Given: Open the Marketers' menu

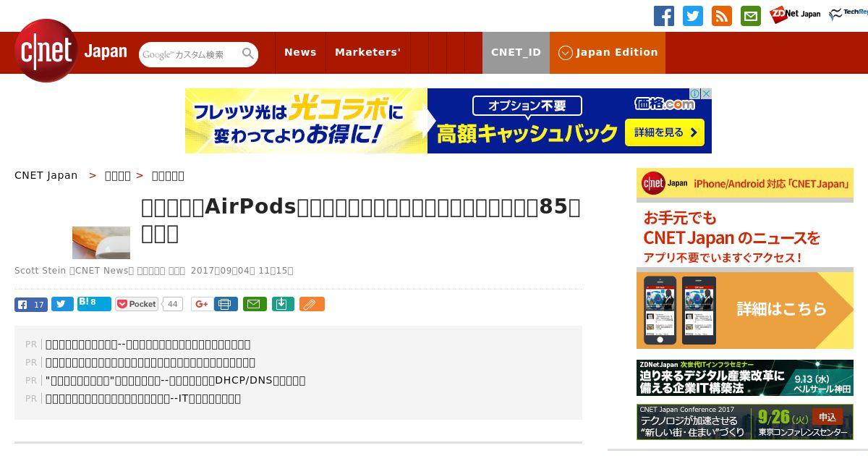Looking at the screenshot, I should 367,53.
